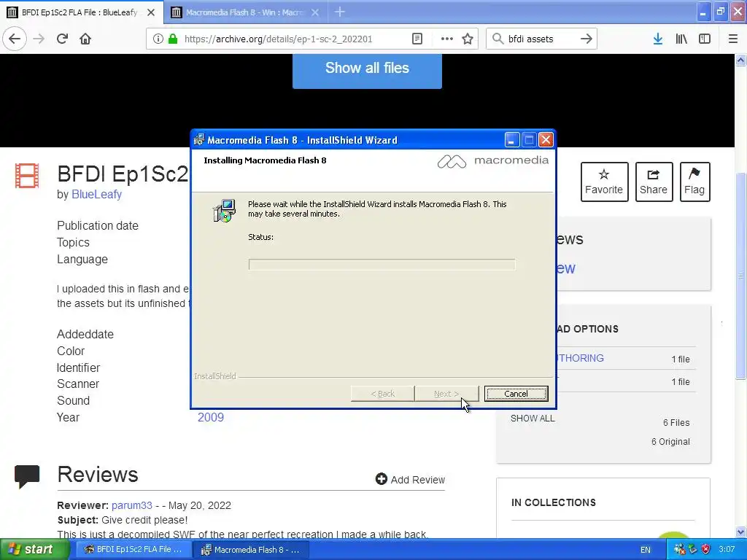Click the browser forward arrow
Viewport: 747px width, 560px height.
[x=39, y=39]
